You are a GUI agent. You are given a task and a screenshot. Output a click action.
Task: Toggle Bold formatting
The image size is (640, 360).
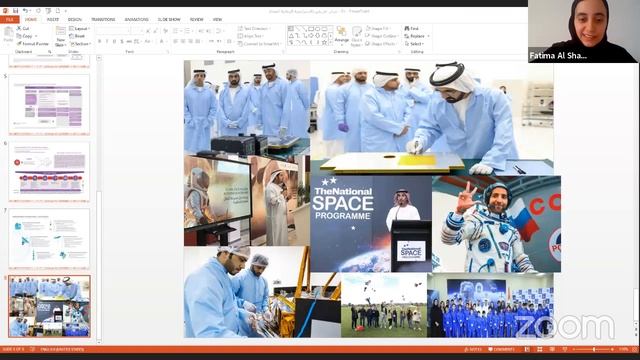click(x=99, y=41)
